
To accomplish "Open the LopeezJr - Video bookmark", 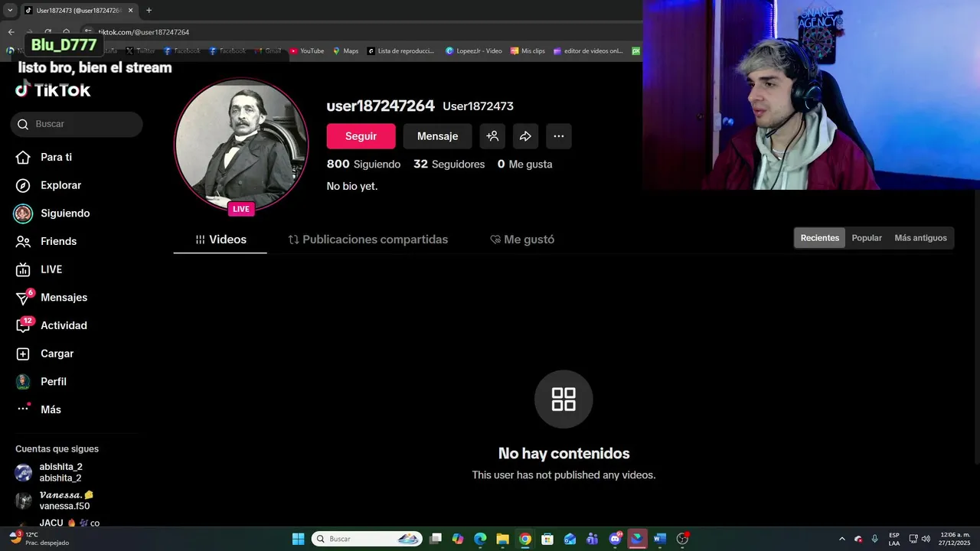I will (x=474, y=51).
